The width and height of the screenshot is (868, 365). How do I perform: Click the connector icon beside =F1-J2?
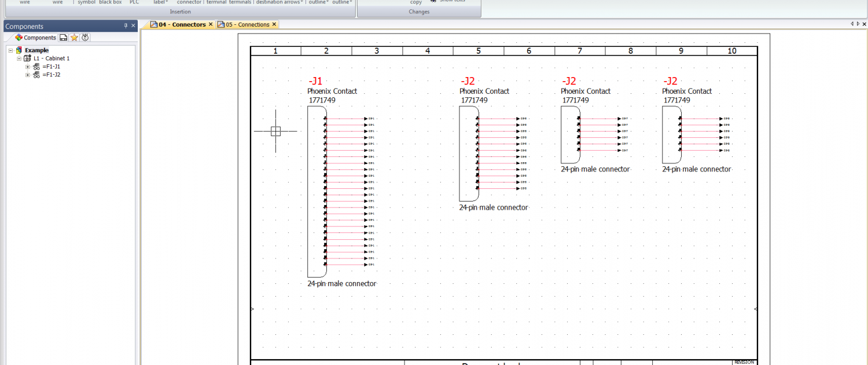36,75
